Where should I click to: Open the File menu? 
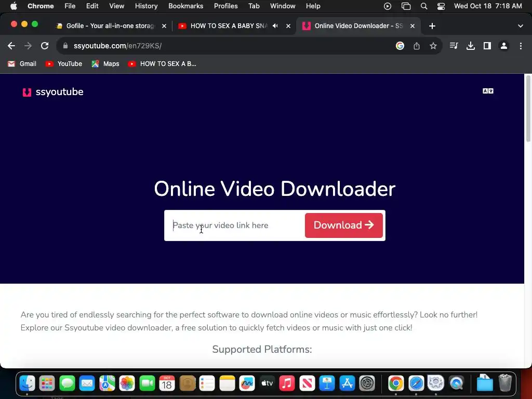[70, 6]
